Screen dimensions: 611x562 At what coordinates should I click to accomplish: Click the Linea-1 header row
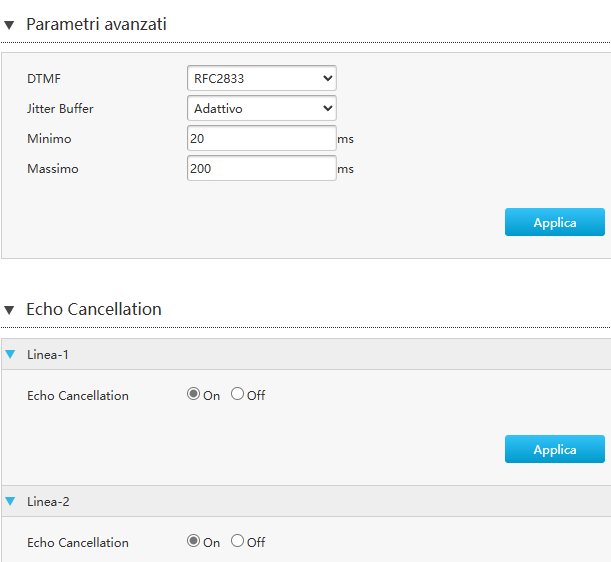point(306,354)
